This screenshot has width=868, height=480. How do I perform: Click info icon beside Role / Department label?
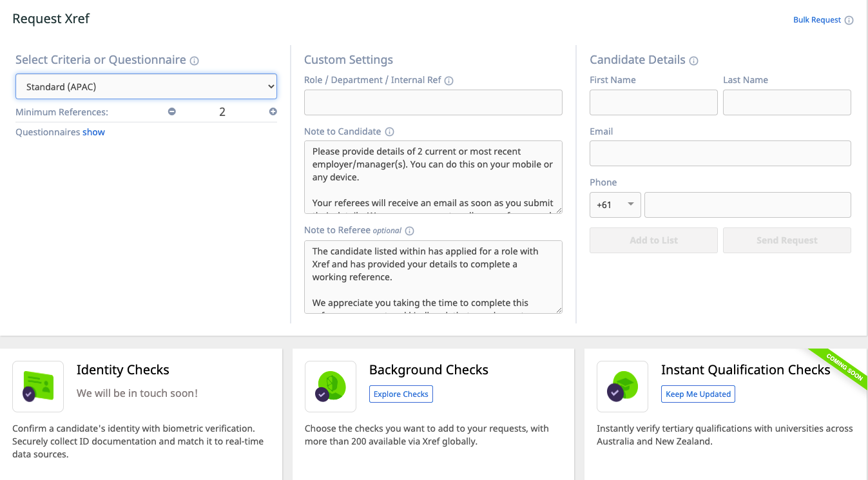(449, 81)
